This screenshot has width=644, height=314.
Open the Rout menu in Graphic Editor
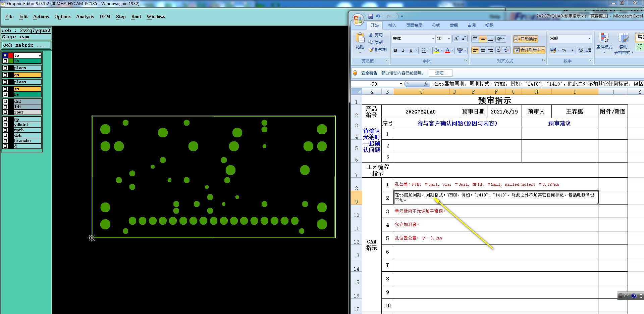[136, 16]
